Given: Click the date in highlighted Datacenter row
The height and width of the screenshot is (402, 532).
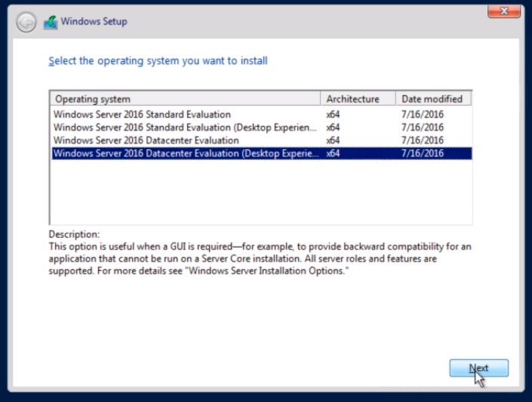Looking at the screenshot, I should [422, 153].
